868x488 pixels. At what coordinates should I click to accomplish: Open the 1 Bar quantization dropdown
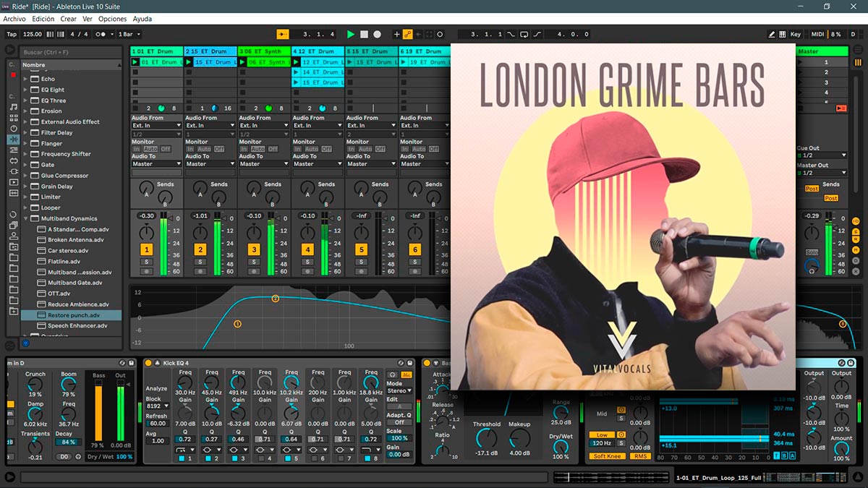point(129,34)
